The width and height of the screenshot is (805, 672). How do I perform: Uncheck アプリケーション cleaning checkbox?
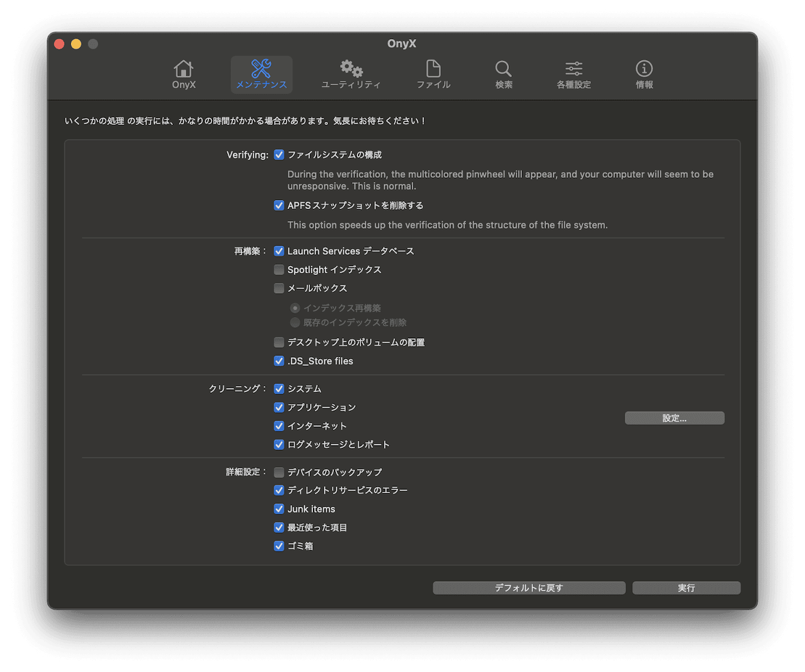pyautogui.click(x=279, y=408)
